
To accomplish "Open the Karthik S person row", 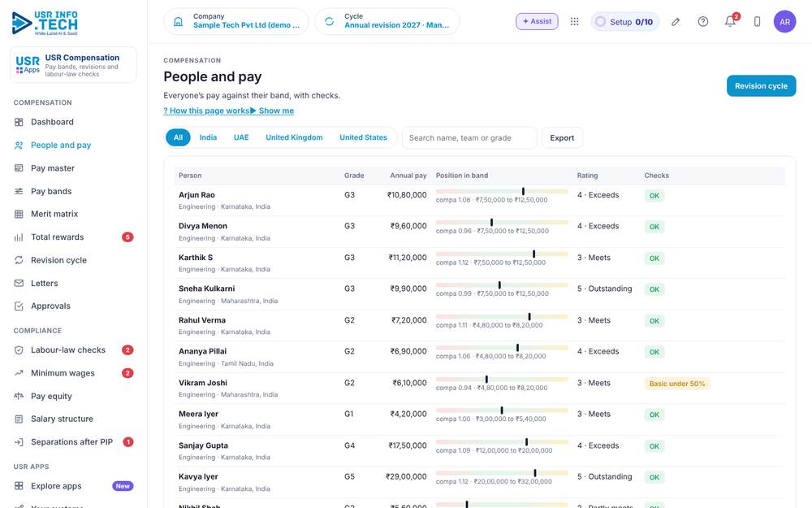I will (x=480, y=263).
